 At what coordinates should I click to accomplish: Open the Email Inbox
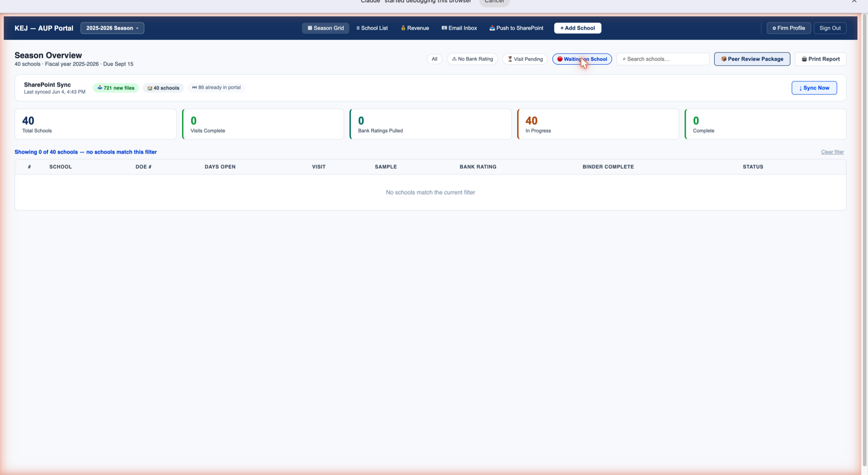click(x=459, y=28)
